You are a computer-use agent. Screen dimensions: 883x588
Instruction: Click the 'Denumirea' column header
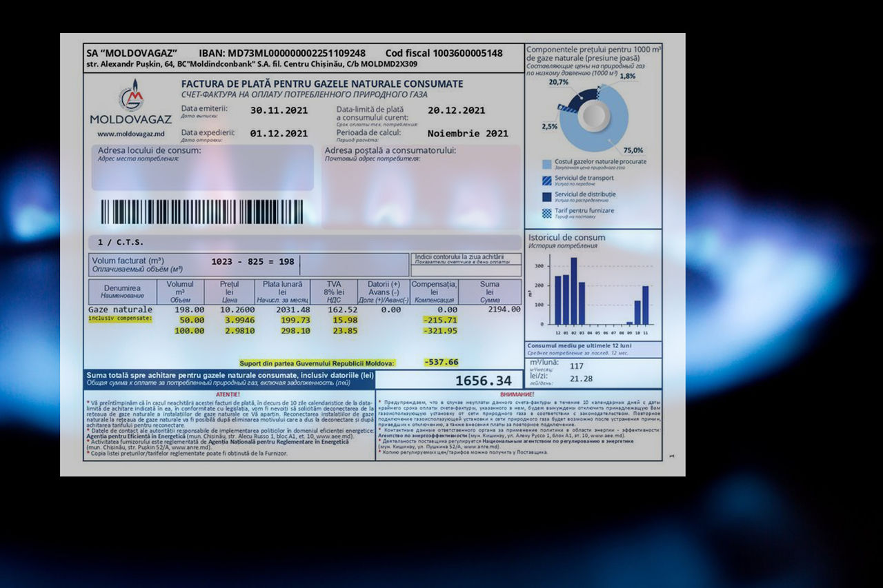(x=123, y=291)
